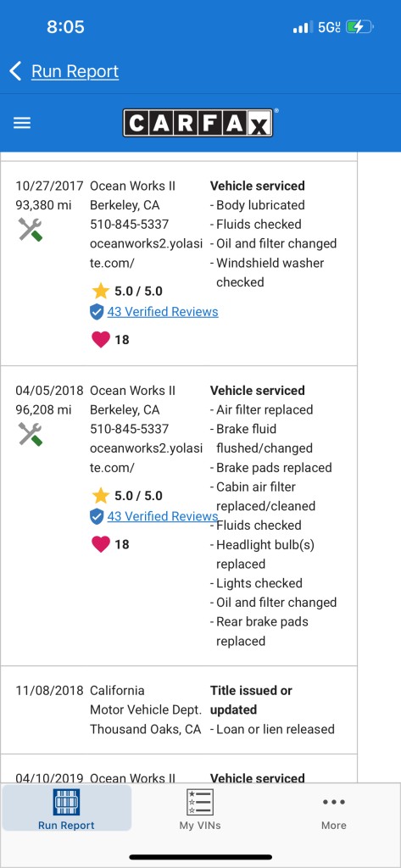Viewport: 401px width, 868px height.
Task: Tap wrench service icon for 10/27/2017 entry
Action: click(x=30, y=229)
